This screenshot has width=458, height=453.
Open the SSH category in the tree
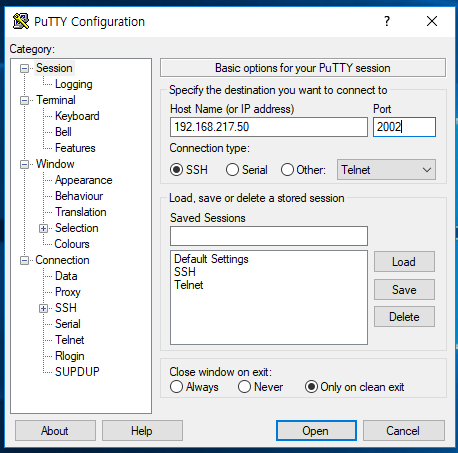point(66,308)
